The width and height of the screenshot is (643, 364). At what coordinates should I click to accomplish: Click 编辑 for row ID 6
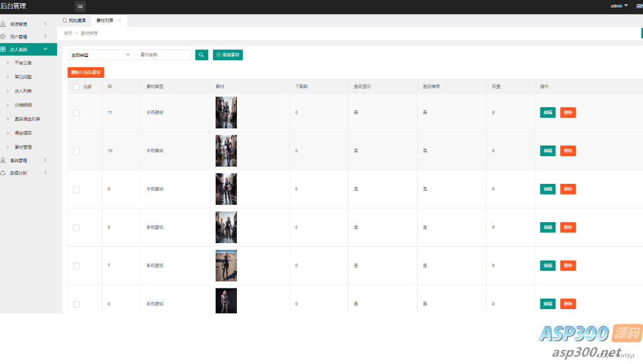(547, 304)
